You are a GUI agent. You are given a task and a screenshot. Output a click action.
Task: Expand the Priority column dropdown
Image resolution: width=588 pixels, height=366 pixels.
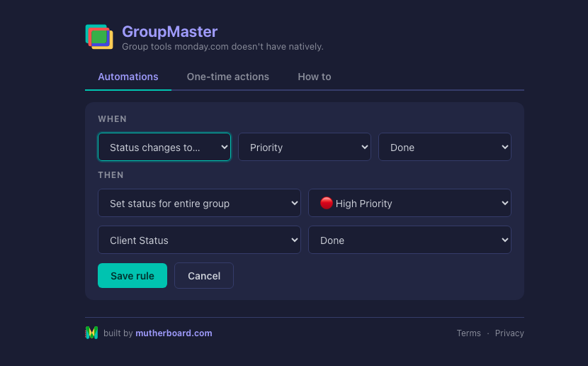[305, 147]
